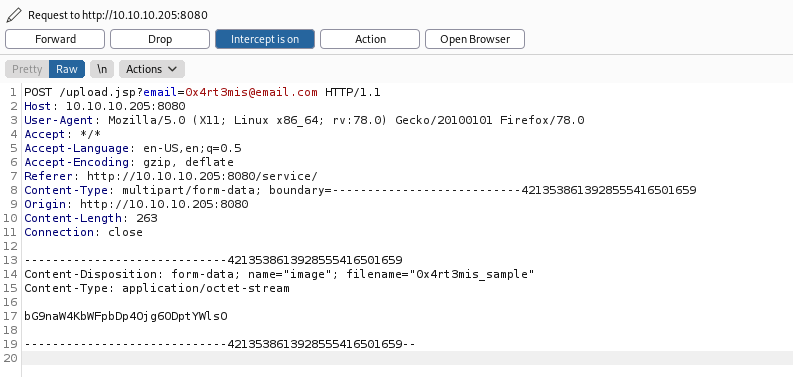Click the multipart/form-data Content-Type header line
Image resolution: width=793 pixels, height=377 pixels.
(x=360, y=190)
